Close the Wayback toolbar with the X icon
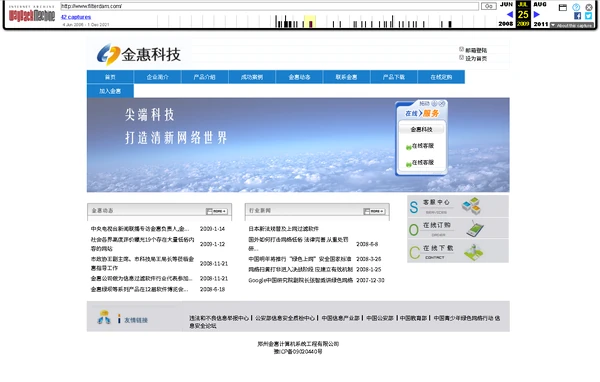The height and width of the screenshot is (382, 600). tap(589, 7)
